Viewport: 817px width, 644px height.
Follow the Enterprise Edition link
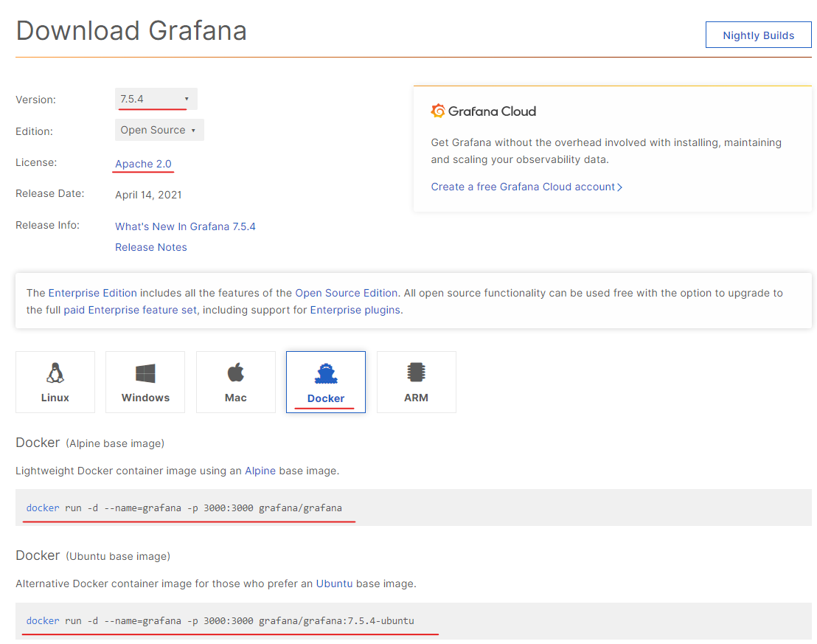pos(93,293)
